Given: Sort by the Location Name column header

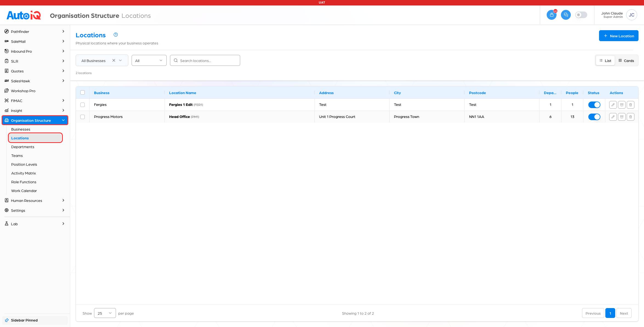Looking at the screenshot, I should coord(183,93).
